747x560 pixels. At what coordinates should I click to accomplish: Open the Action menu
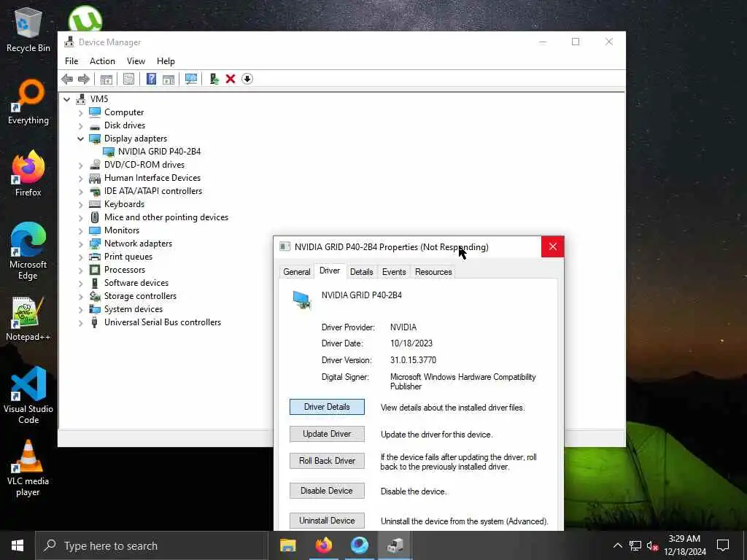coord(102,61)
